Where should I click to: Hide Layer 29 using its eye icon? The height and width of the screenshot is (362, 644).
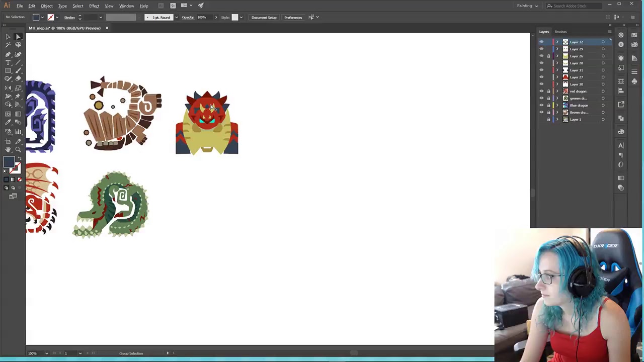(541, 49)
